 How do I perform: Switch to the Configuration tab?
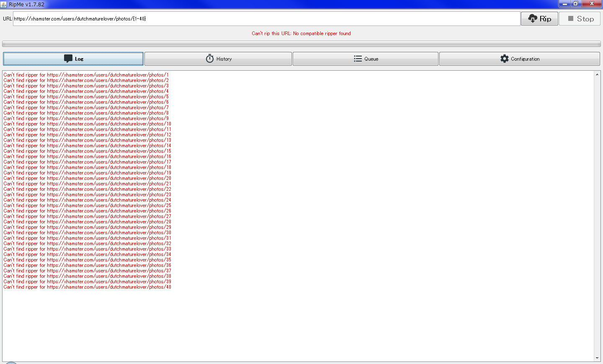click(x=520, y=59)
